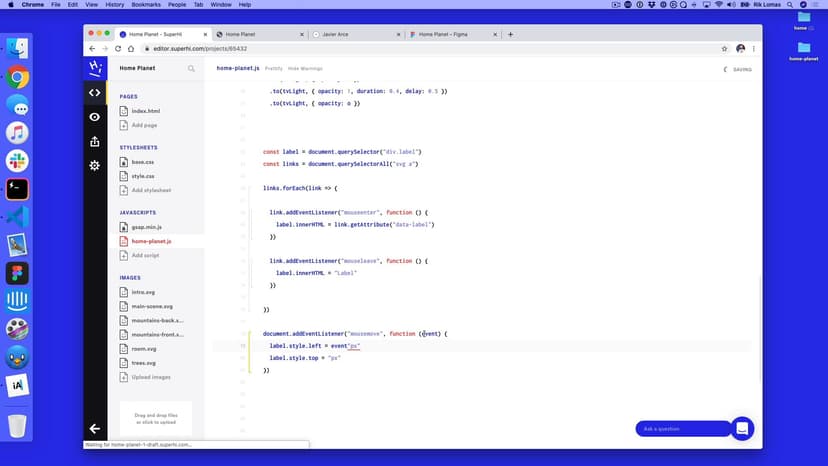Viewport: 828px width, 466px height.
Task: Open the chat bubble support icon
Action: coord(742,428)
